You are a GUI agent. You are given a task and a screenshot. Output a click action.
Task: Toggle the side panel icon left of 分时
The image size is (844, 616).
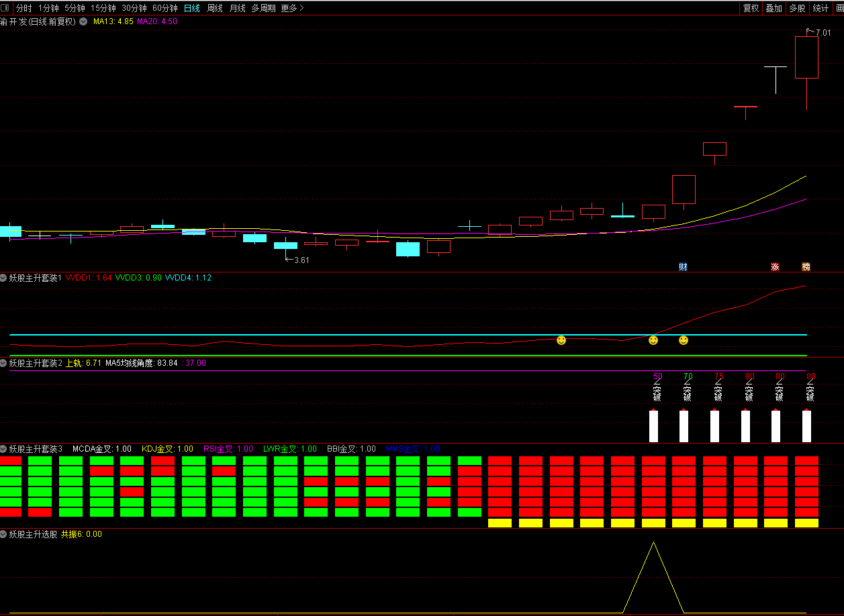pyautogui.click(x=5, y=8)
